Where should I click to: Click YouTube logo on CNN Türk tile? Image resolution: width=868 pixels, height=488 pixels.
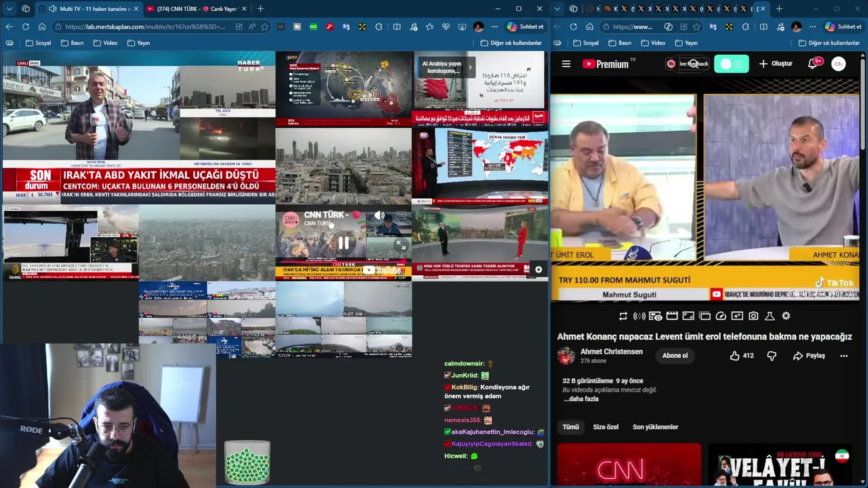384,270
